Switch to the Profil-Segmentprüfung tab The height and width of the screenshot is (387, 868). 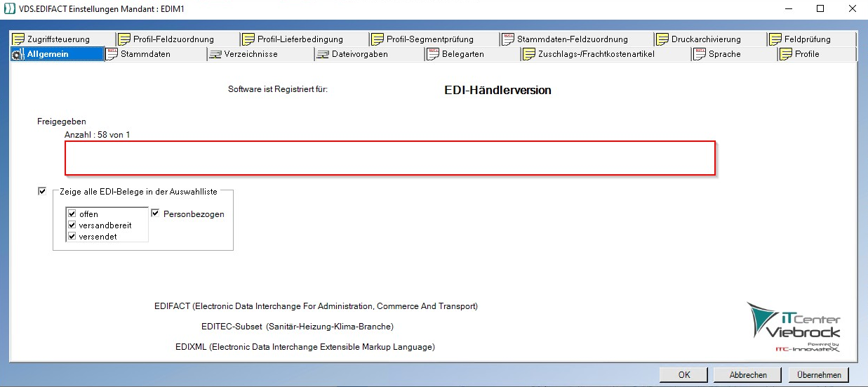(429, 39)
